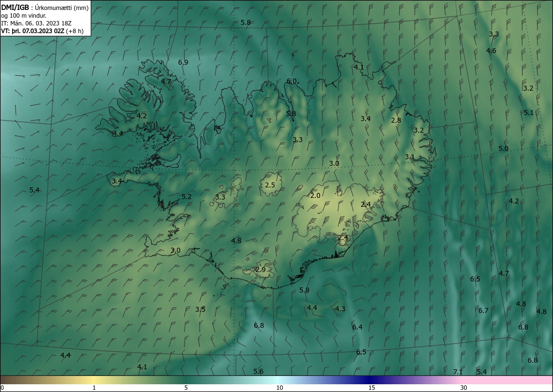The height and width of the screenshot is (392, 553).
Task: Click the 30 tick on the color scale
Action: tap(463, 388)
